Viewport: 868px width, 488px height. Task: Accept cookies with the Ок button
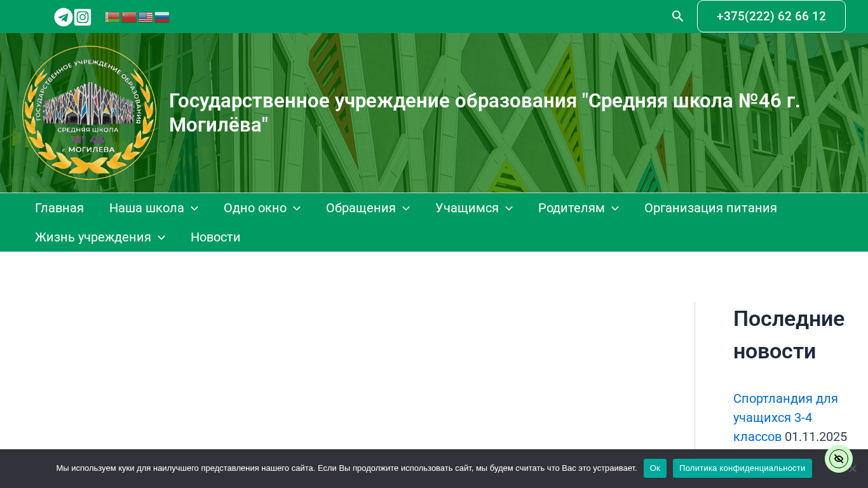click(x=655, y=468)
